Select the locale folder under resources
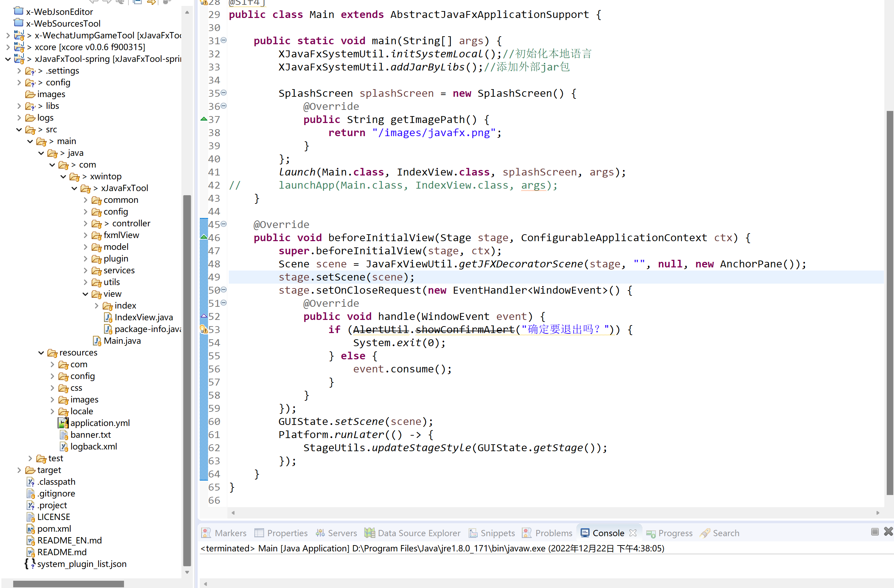The height and width of the screenshot is (588, 894). [82, 411]
